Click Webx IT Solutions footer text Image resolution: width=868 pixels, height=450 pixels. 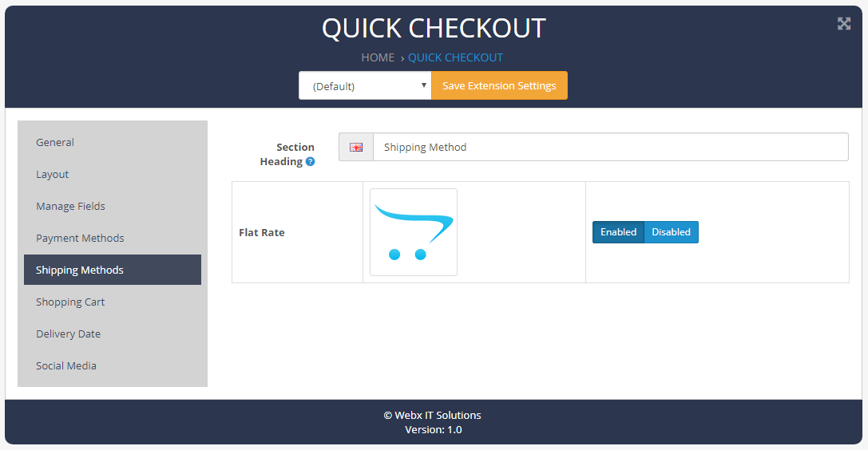coord(433,415)
